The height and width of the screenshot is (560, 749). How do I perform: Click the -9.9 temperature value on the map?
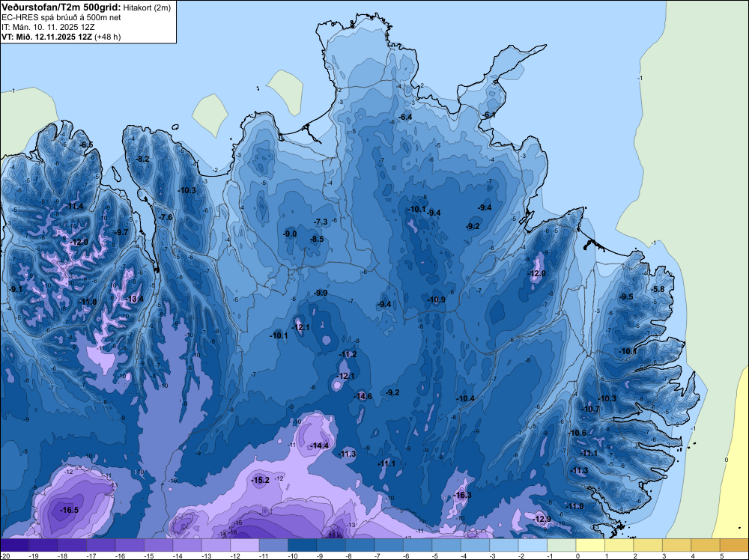click(321, 293)
